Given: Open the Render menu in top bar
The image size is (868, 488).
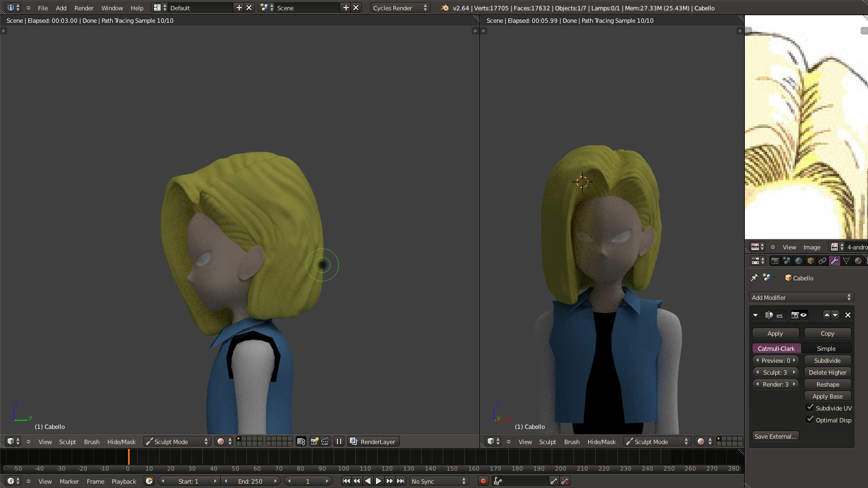Looking at the screenshot, I should pyautogui.click(x=84, y=8).
